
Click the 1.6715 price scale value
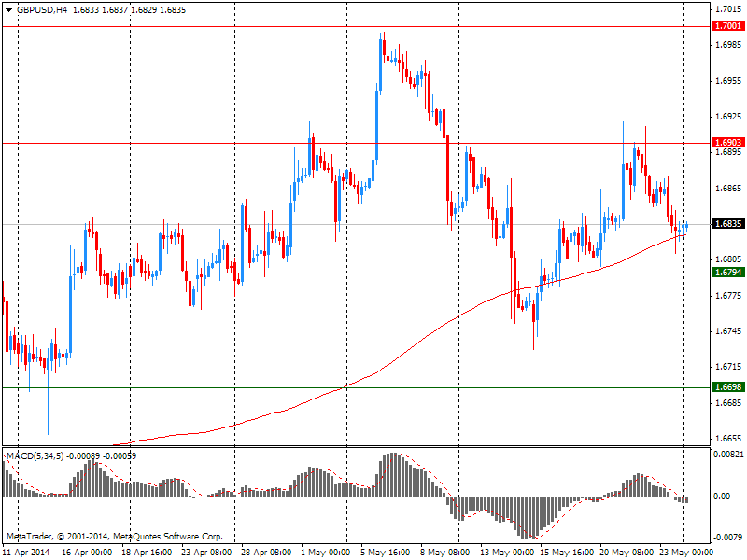pyautogui.click(x=728, y=367)
